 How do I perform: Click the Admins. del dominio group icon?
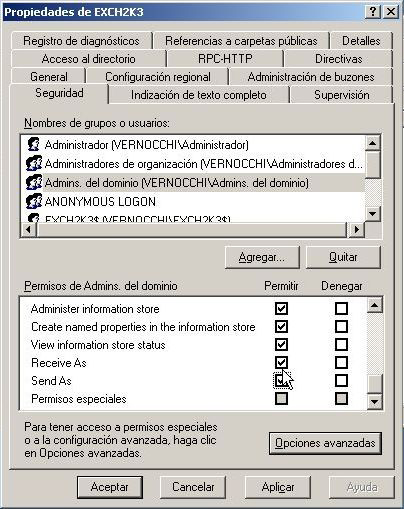point(34,182)
